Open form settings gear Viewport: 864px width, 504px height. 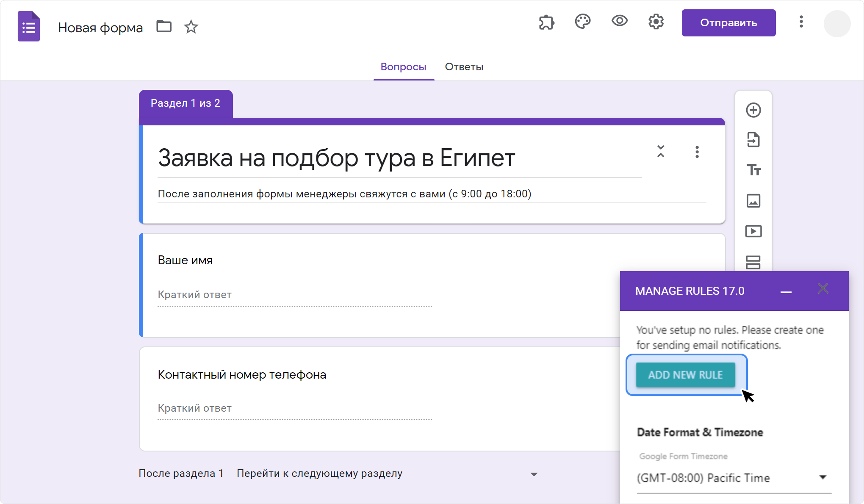[x=656, y=22]
